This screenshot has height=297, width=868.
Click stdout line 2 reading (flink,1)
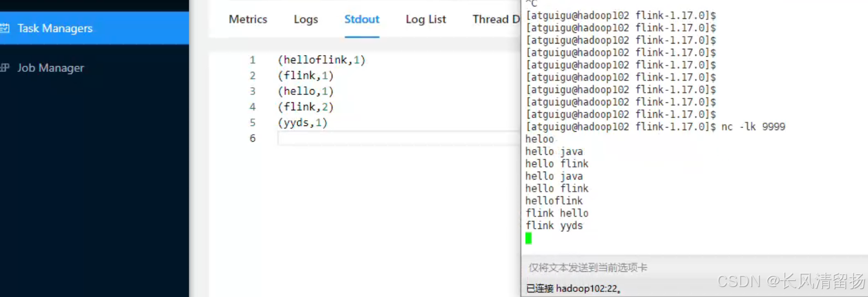tap(306, 76)
